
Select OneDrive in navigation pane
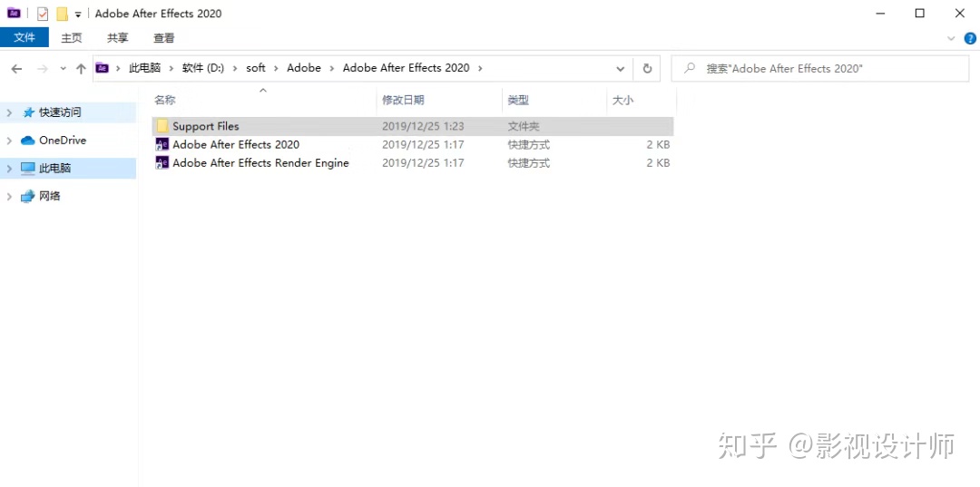coord(63,141)
